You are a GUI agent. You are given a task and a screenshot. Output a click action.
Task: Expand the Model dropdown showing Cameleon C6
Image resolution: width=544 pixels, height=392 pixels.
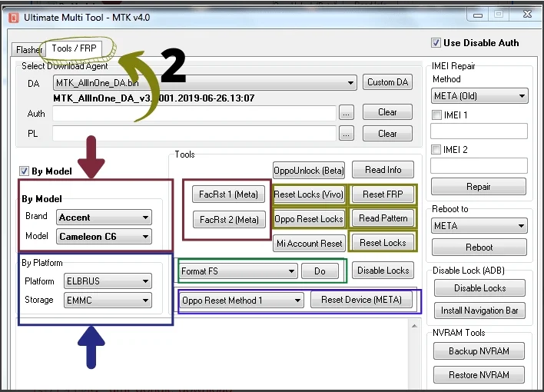104,237
